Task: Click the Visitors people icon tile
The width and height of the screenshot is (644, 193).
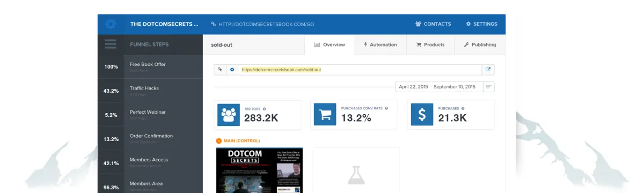Action: [x=229, y=114]
